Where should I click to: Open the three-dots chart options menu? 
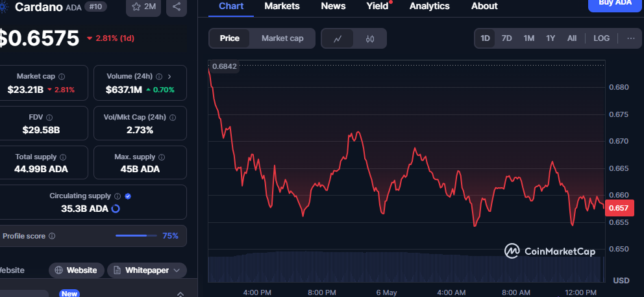point(631,38)
